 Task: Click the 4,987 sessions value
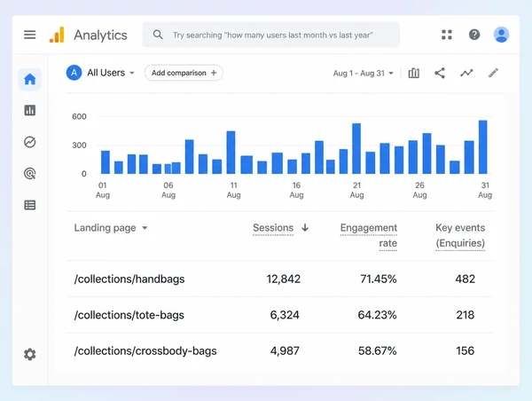tap(285, 351)
